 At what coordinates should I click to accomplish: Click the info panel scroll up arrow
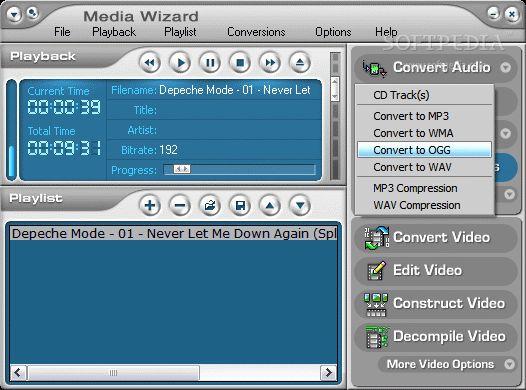334,81
